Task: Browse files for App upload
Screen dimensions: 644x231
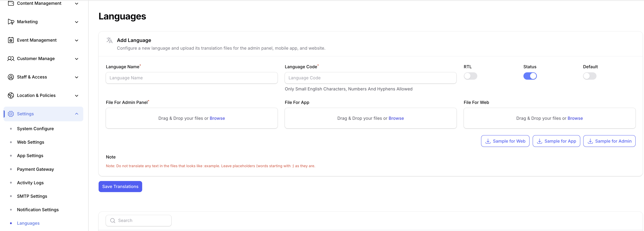Action: [396, 118]
